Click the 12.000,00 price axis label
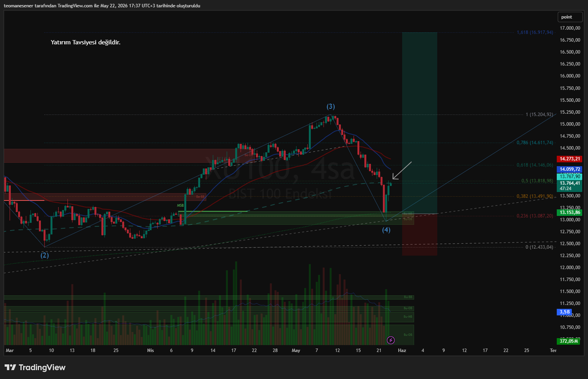588x379 pixels. point(570,267)
